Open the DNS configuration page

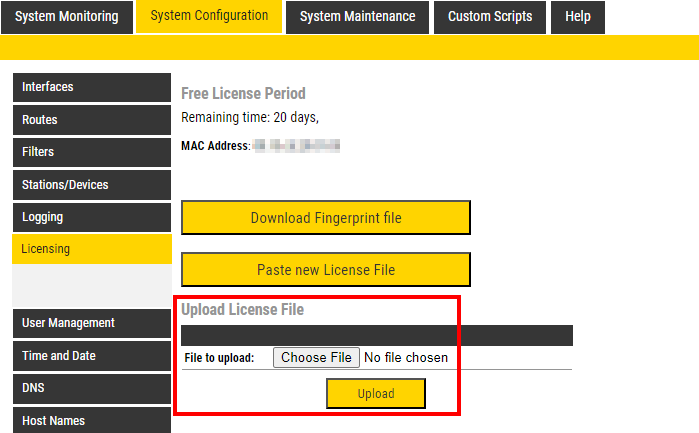(x=91, y=388)
